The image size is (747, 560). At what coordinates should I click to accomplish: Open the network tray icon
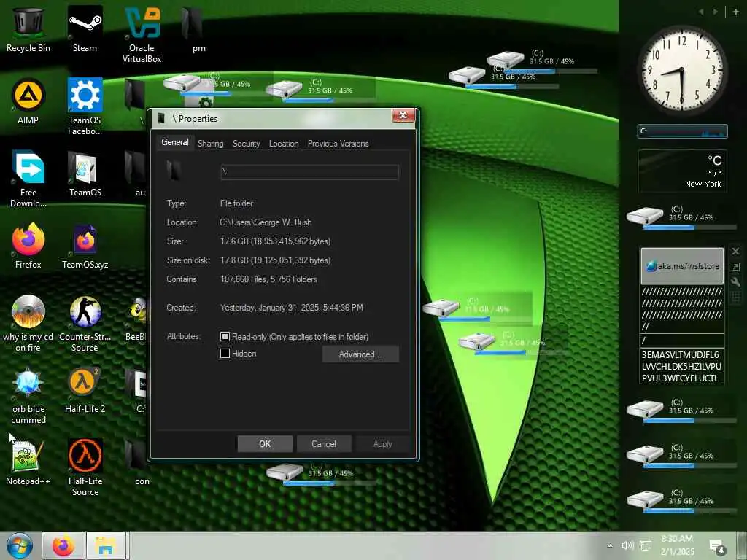tap(646, 545)
